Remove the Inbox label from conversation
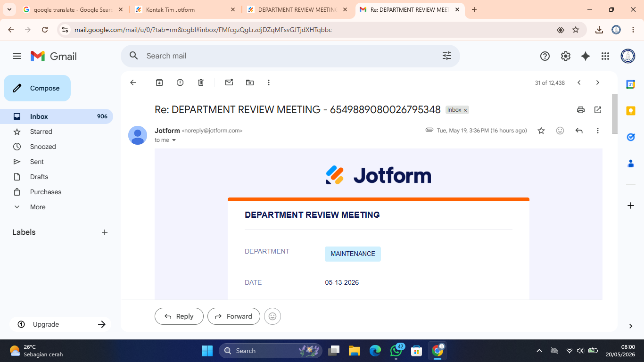The width and height of the screenshot is (644, 362). pos(465,110)
